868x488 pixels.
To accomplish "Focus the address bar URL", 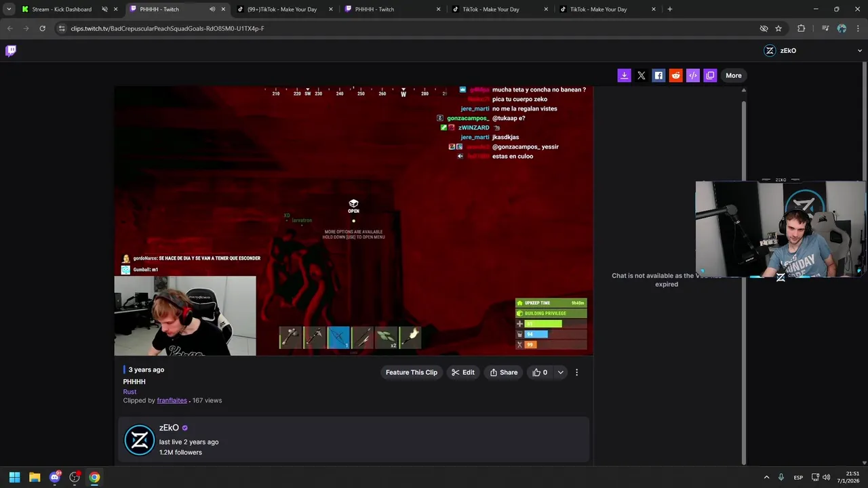I will pyautogui.click(x=167, y=28).
